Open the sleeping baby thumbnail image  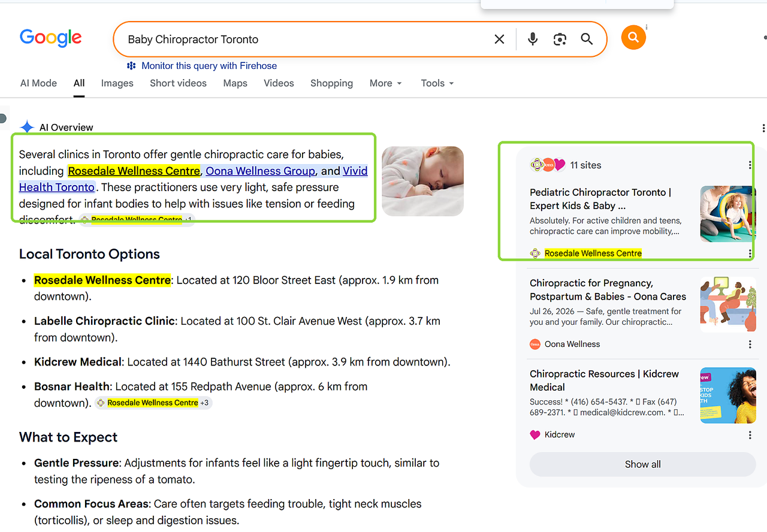422,181
